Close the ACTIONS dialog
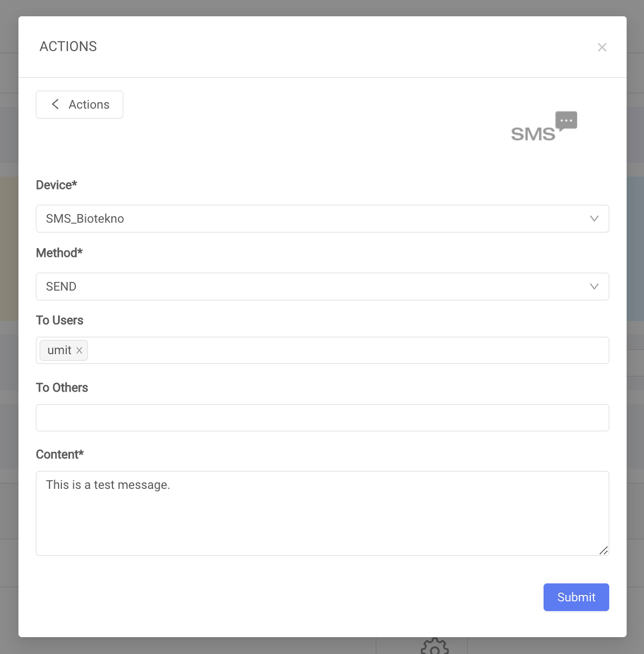644x654 pixels. pyautogui.click(x=602, y=47)
